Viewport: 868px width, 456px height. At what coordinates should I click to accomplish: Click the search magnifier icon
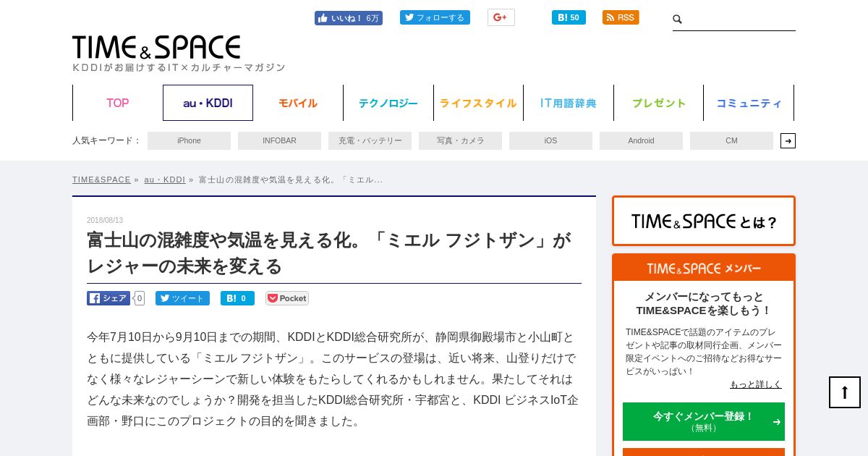678,20
